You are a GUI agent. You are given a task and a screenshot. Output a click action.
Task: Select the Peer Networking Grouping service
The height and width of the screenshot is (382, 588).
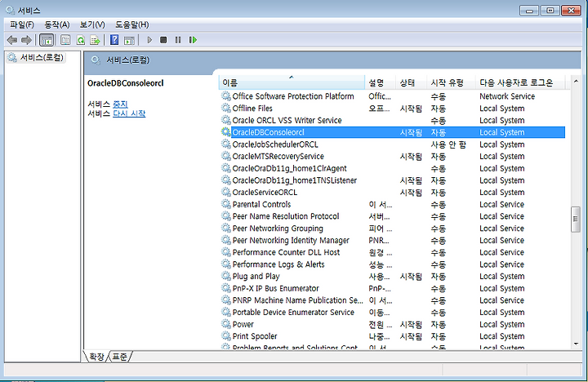392,228
